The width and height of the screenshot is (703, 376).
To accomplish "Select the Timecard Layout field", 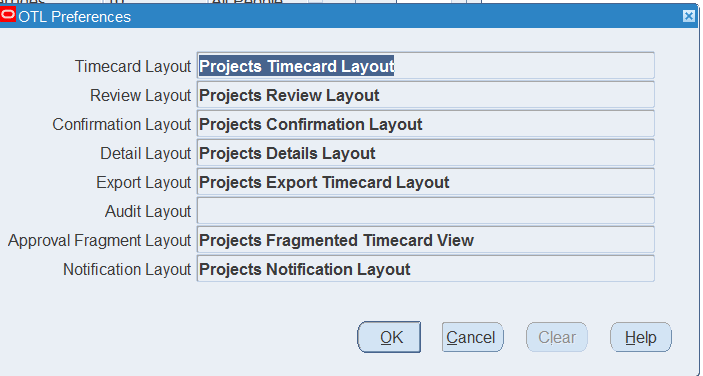I will click(x=425, y=66).
